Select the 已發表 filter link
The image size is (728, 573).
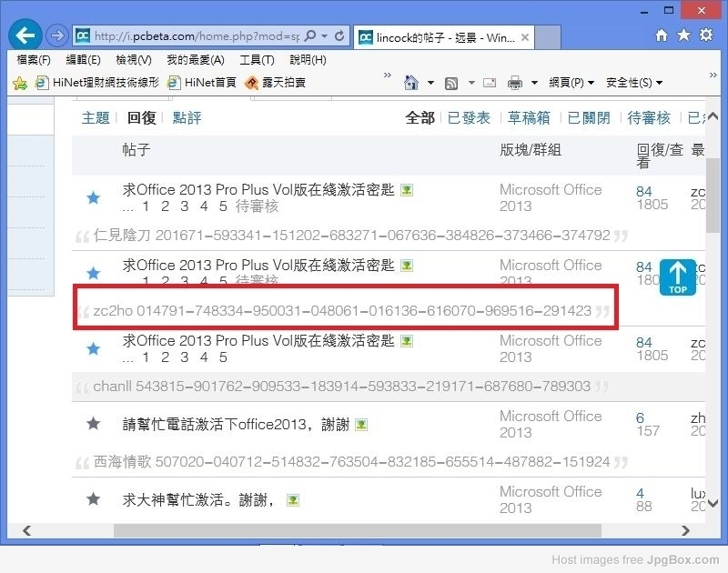point(469,118)
